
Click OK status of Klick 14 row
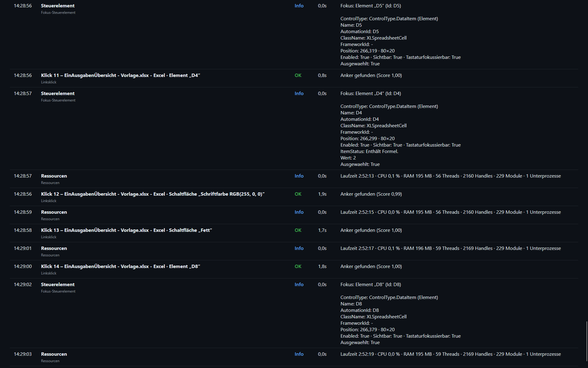(x=298, y=266)
